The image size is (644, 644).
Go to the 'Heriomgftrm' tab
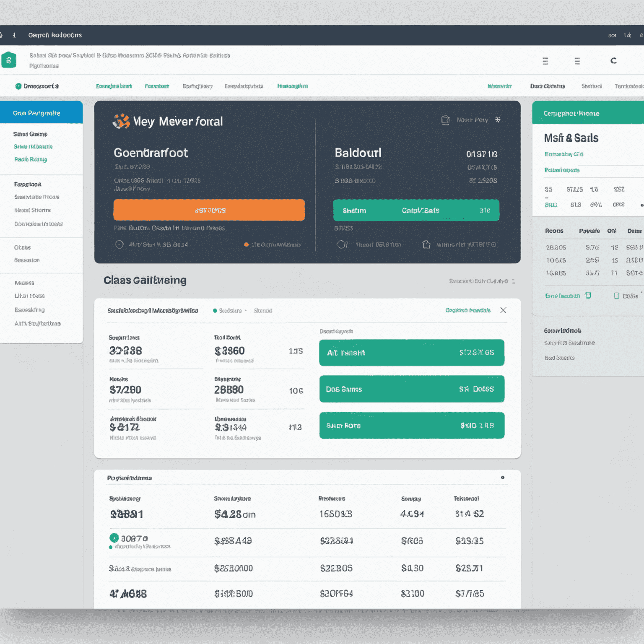click(x=293, y=86)
